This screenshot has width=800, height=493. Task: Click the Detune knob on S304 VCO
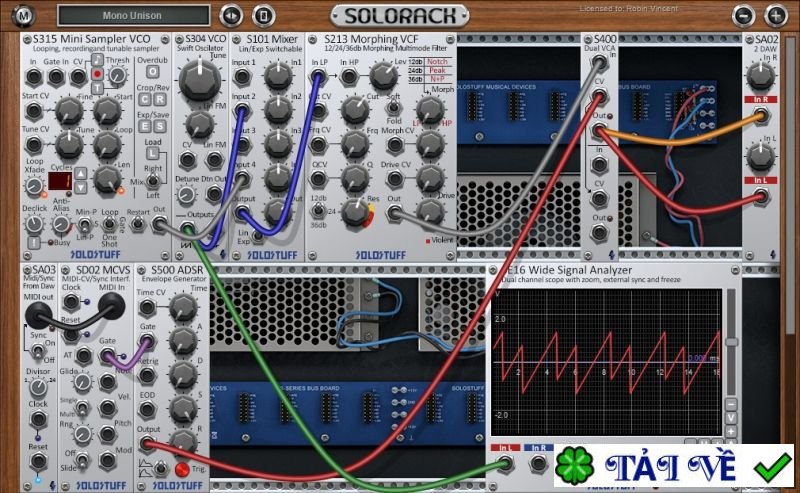click(x=186, y=195)
